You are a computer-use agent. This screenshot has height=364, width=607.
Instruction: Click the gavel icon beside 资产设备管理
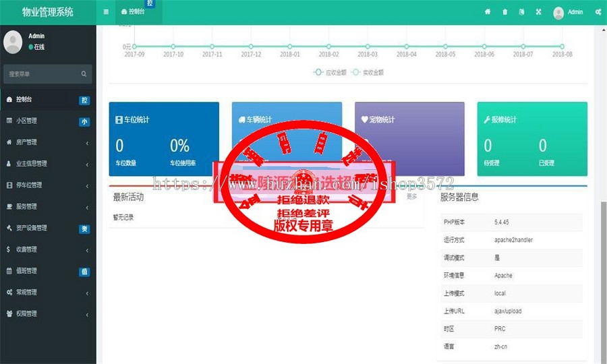pyautogui.click(x=9, y=228)
